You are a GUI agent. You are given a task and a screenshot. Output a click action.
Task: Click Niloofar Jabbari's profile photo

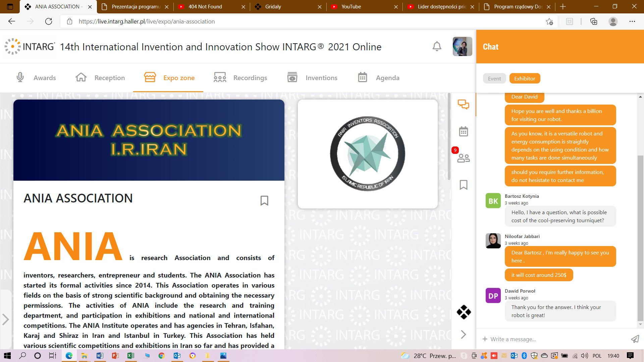(x=493, y=241)
